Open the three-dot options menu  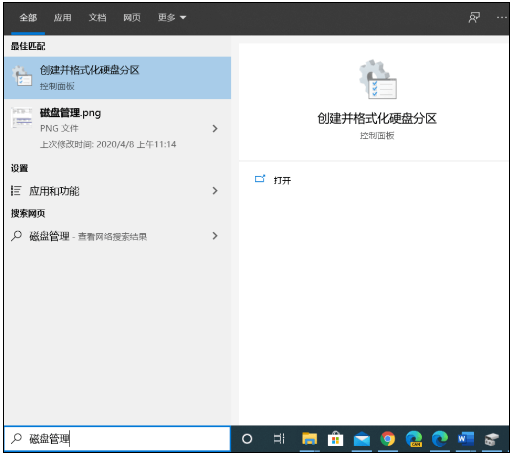pyautogui.click(x=502, y=17)
